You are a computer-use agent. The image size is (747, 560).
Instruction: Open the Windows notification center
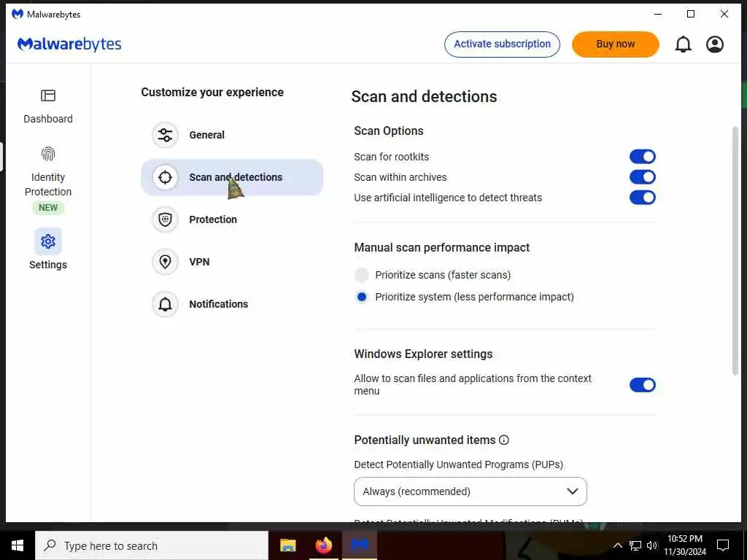(723, 545)
